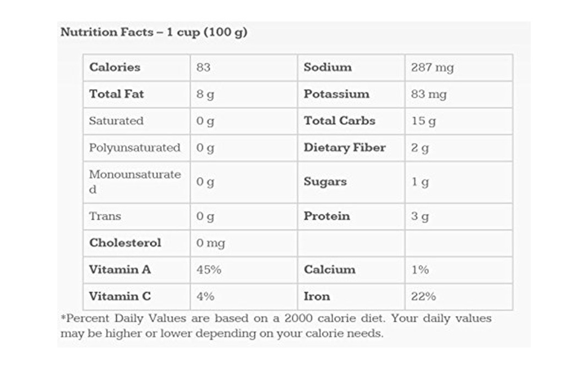Click the Calories value of 83
Viewport: 588px width, 369px height.
(x=203, y=68)
